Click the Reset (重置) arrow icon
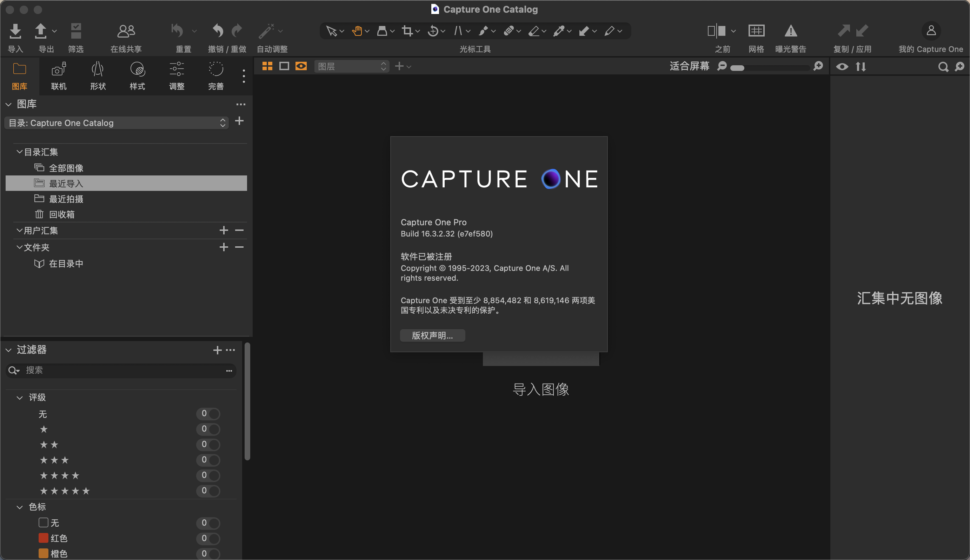This screenshot has height=560, width=970. click(x=177, y=31)
